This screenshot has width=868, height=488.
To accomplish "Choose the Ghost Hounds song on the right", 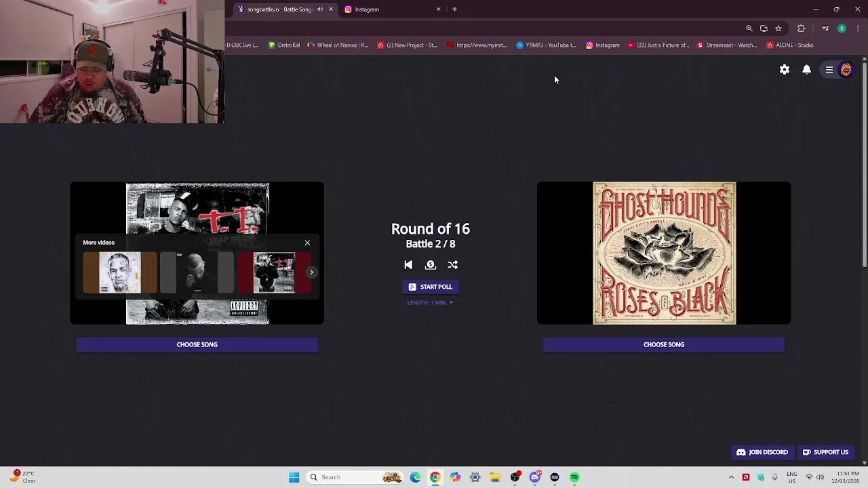I will click(x=664, y=344).
